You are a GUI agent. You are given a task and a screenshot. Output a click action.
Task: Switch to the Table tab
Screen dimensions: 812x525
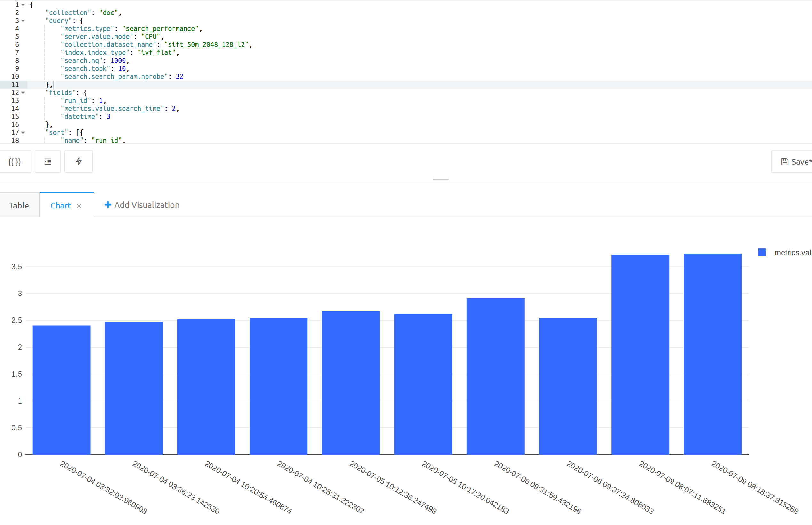click(19, 205)
